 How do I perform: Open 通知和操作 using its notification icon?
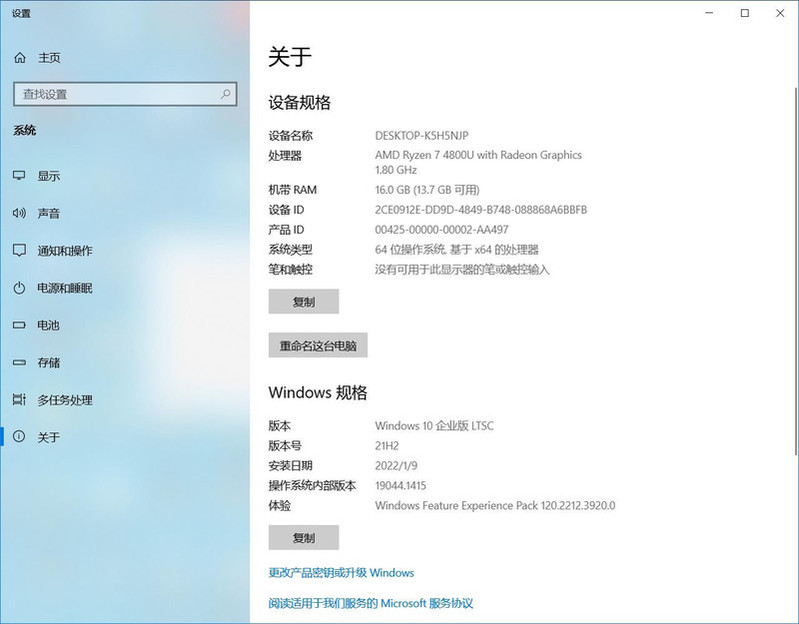point(19,250)
